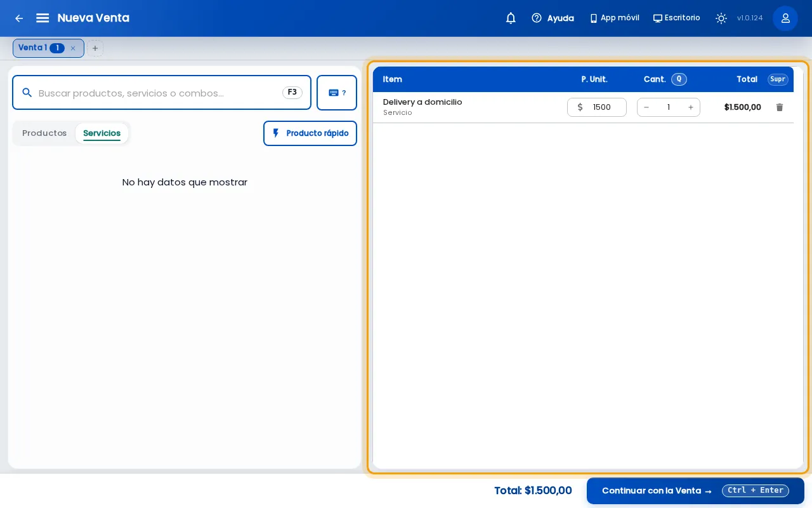Click the Supr shortcut badge
Screen dimensions: 812x508
(x=778, y=79)
